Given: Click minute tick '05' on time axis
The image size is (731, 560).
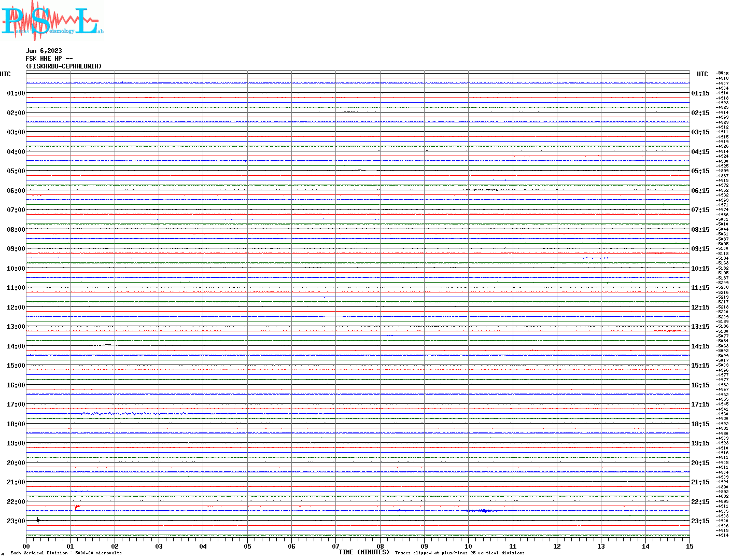Looking at the screenshot, I should click(x=248, y=546).
